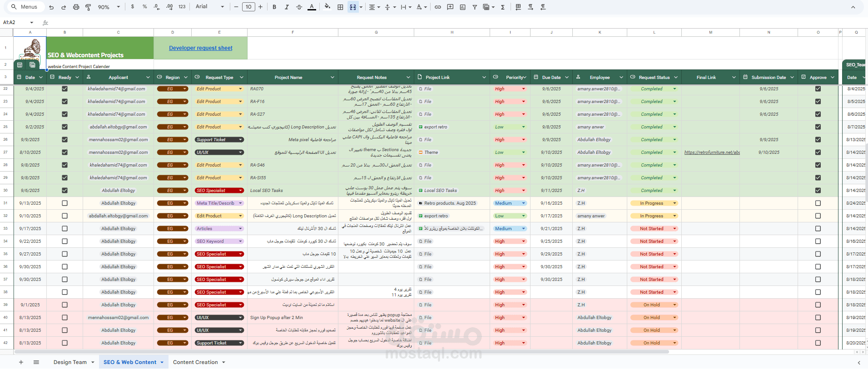868x369 pixels.
Task: Click the Create a filter funnel icon
Action: (475, 7)
